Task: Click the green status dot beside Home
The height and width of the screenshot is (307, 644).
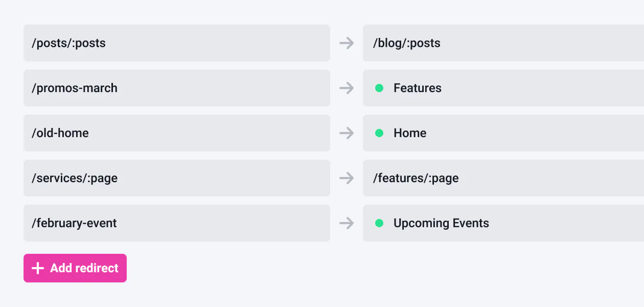Action: [379, 133]
